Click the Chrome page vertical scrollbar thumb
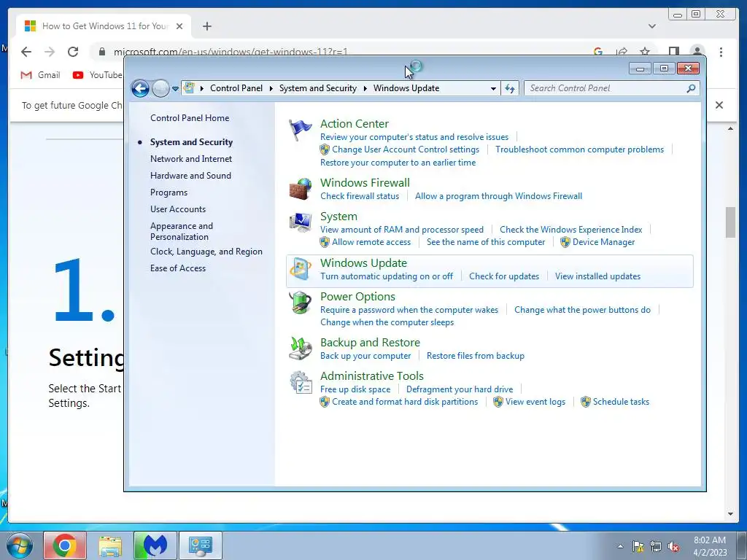The width and height of the screenshot is (747, 560). point(730,222)
